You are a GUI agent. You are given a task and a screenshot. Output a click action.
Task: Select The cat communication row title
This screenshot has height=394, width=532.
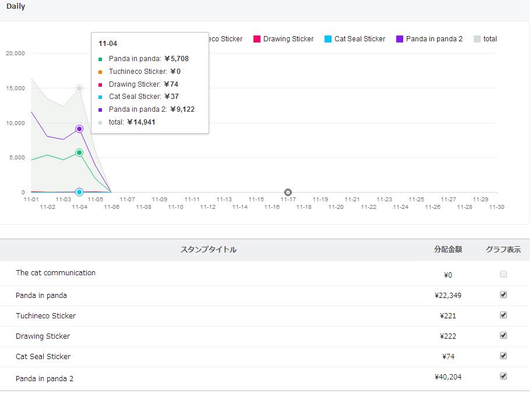(55, 273)
